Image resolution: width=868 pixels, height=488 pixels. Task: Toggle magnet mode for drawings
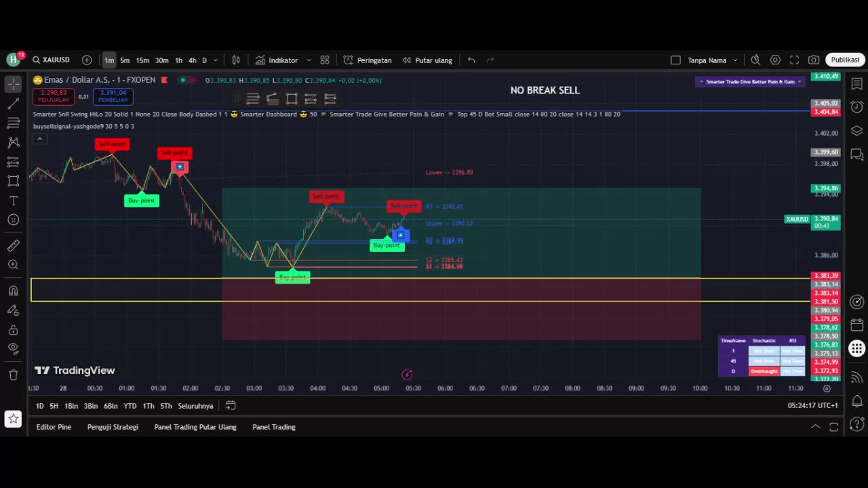point(13,291)
